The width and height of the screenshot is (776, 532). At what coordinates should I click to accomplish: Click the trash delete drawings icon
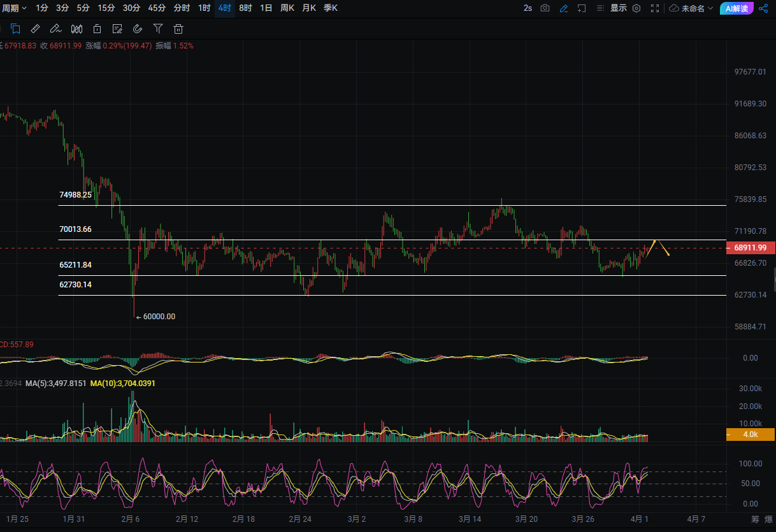coord(178,29)
